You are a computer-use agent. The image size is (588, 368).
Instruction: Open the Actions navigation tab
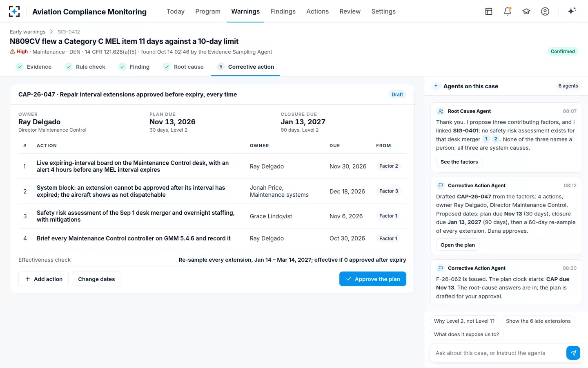318,11
